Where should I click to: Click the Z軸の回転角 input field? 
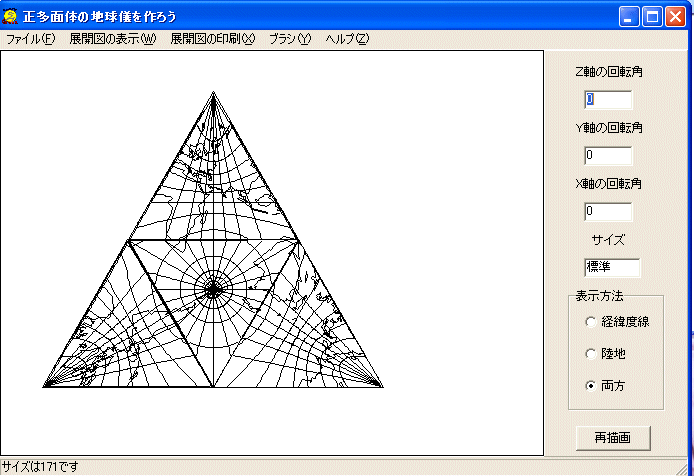point(609,100)
